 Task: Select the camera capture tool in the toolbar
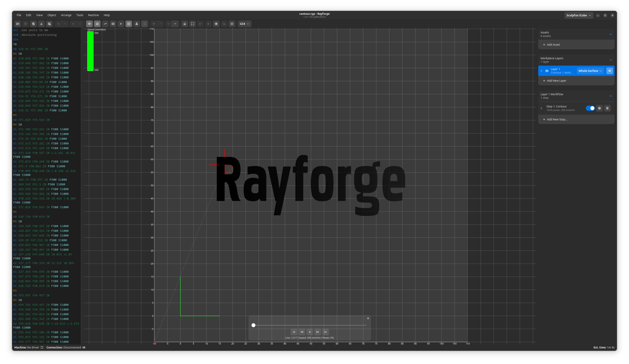[97, 24]
